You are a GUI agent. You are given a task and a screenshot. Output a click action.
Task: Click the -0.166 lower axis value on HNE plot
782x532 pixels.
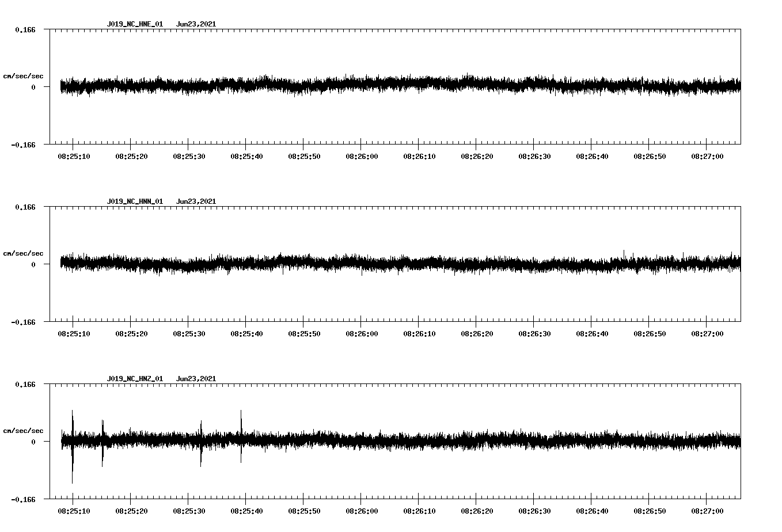pyautogui.click(x=23, y=145)
